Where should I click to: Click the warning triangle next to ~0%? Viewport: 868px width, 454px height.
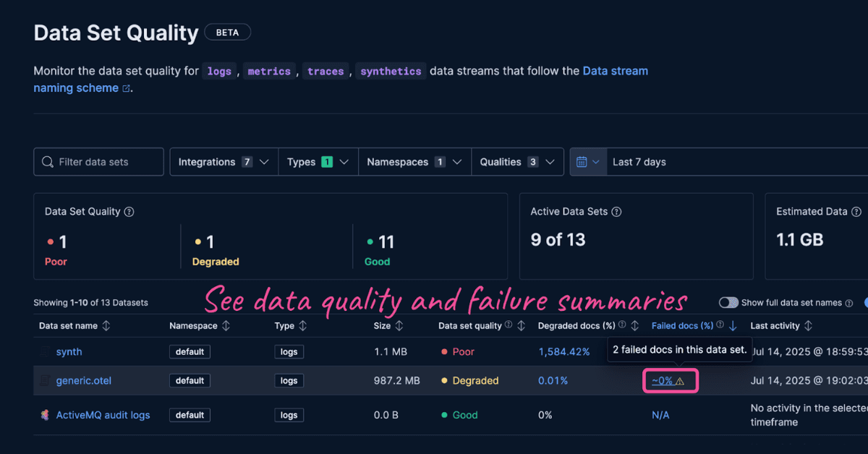[x=678, y=380]
